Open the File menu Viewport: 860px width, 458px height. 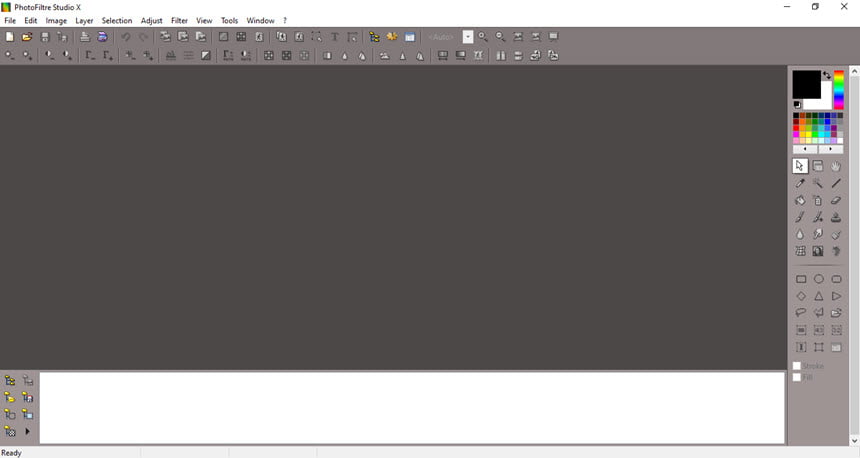tap(10, 20)
